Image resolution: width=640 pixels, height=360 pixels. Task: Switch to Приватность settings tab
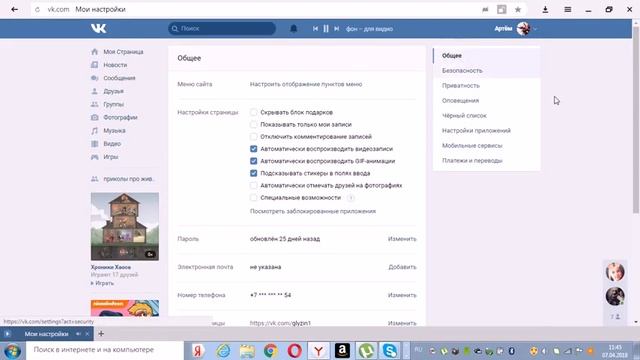point(487,86)
